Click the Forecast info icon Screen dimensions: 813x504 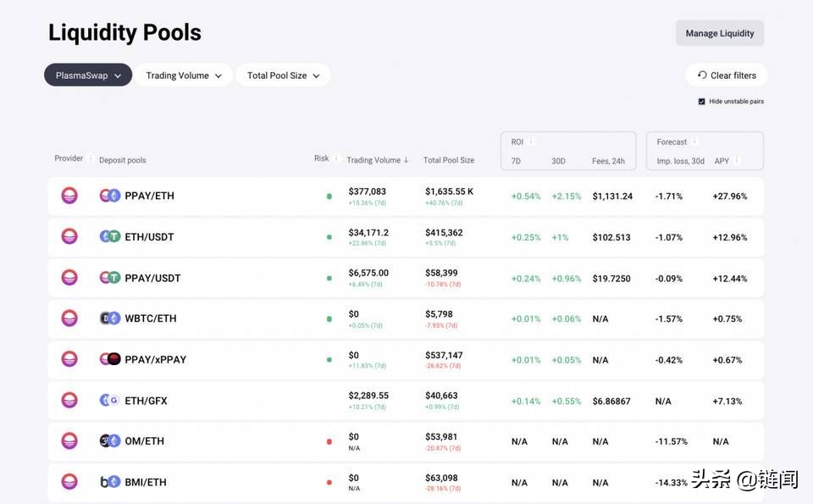click(x=694, y=141)
